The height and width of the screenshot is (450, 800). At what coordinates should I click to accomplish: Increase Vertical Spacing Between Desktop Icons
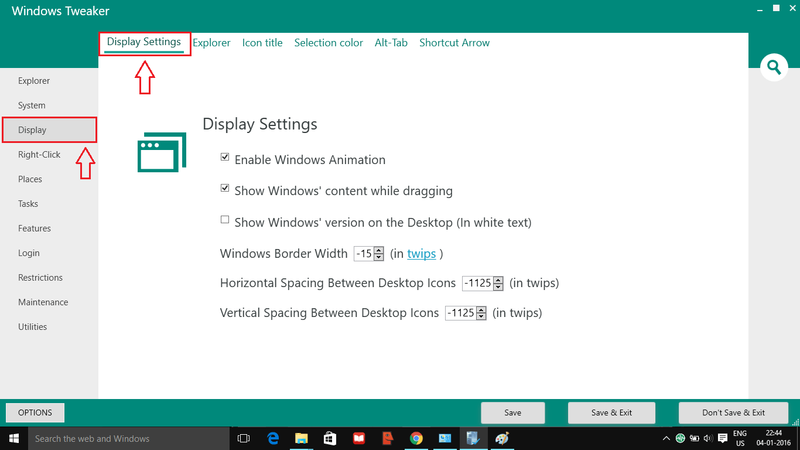pos(481,309)
